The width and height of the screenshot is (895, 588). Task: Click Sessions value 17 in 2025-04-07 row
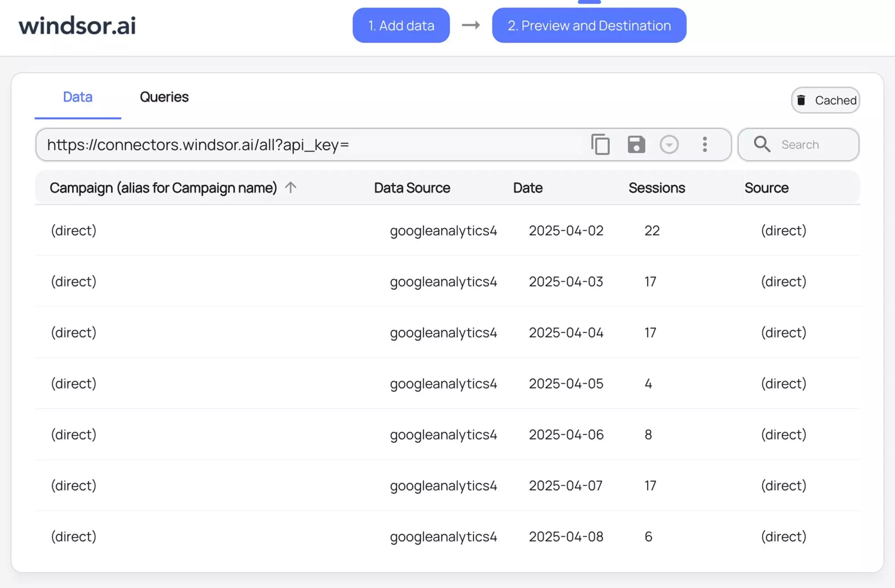pos(650,486)
